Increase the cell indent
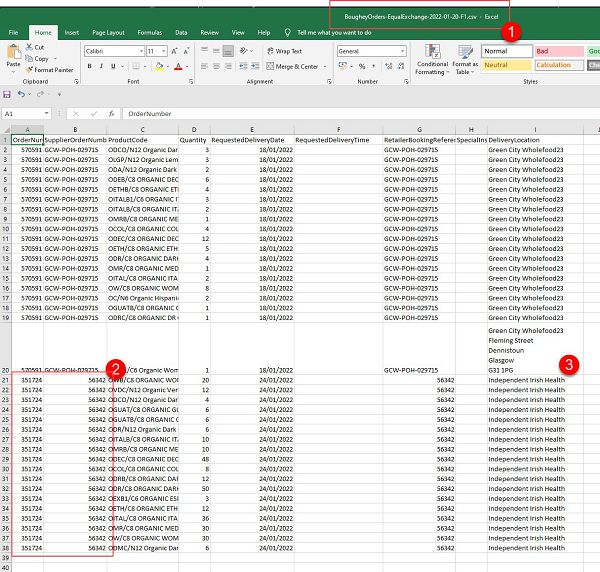This screenshot has width=600, height=572. [x=255, y=66]
